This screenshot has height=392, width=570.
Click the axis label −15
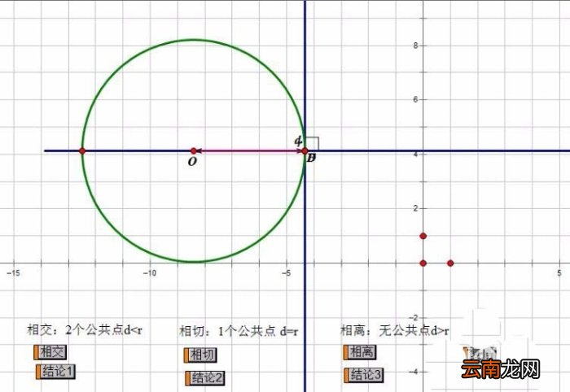point(14,273)
